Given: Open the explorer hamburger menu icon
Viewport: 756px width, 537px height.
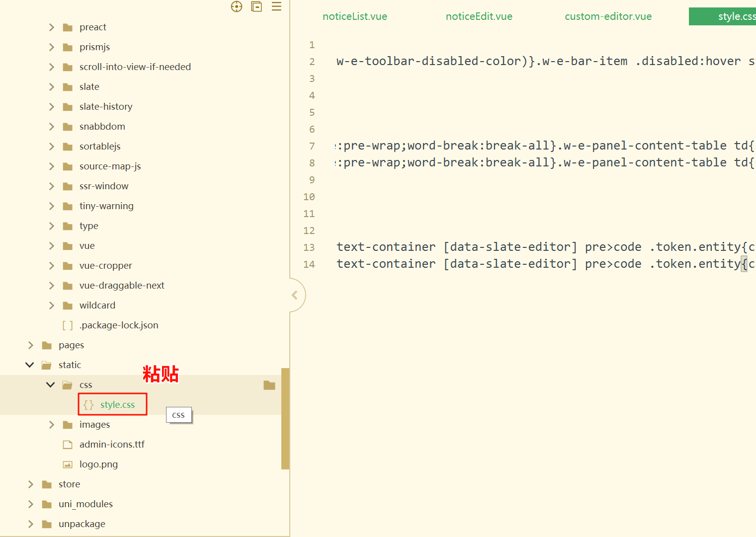Looking at the screenshot, I should tap(276, 6).
